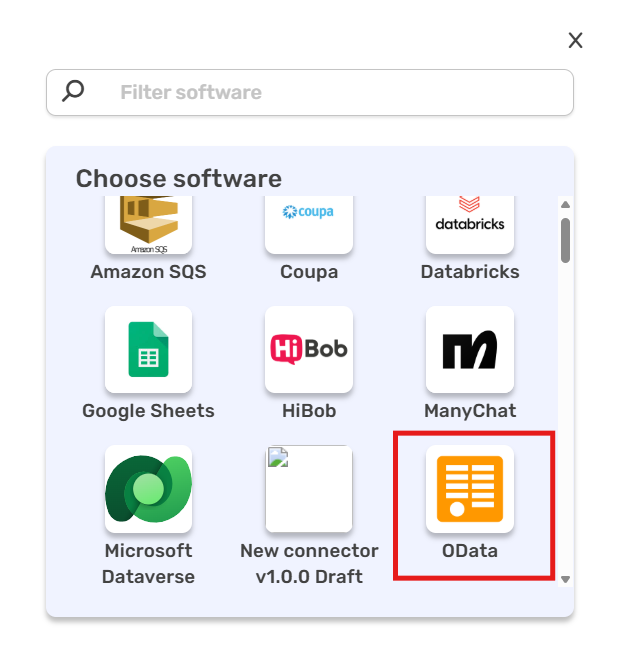Click the "Microsoft Dataverse" text label
Image resolution: width=621 pixels, height=658 pixels.
coord(148,564)
